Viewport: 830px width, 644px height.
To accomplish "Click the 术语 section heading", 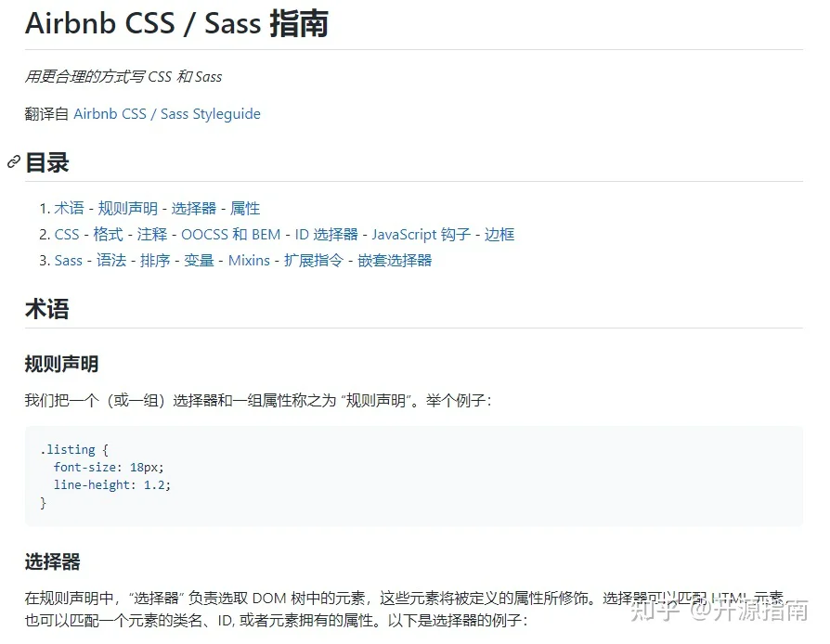I will point(47,309).
